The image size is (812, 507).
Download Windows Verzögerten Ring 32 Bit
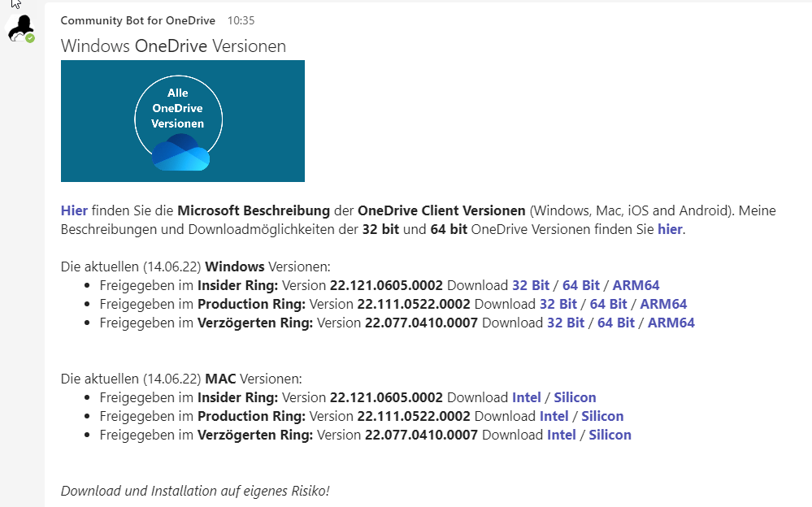tap(565, 323)
